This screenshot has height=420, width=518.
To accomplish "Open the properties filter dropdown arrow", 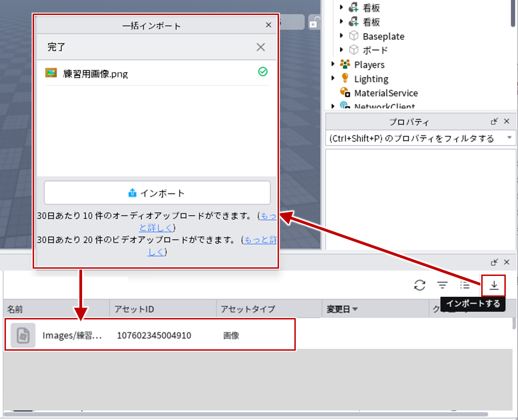I will click(x=509, y=137).
